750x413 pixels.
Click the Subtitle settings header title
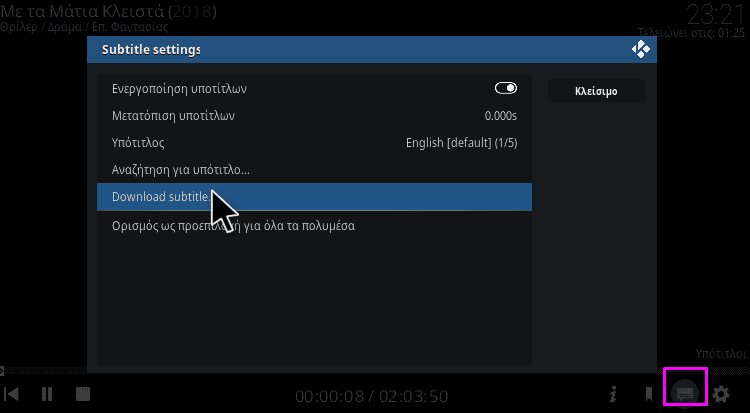pyautogui.click(x=151, y=49)
